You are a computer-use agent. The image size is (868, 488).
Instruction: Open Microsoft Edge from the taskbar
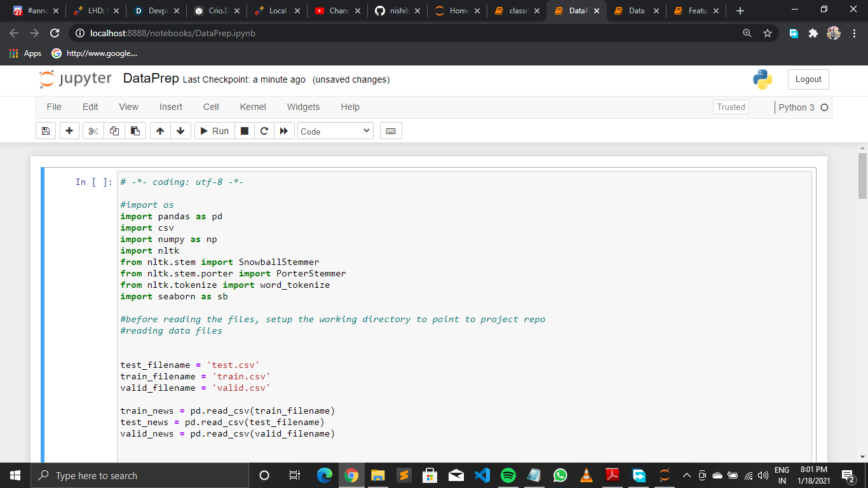(325, 475)
